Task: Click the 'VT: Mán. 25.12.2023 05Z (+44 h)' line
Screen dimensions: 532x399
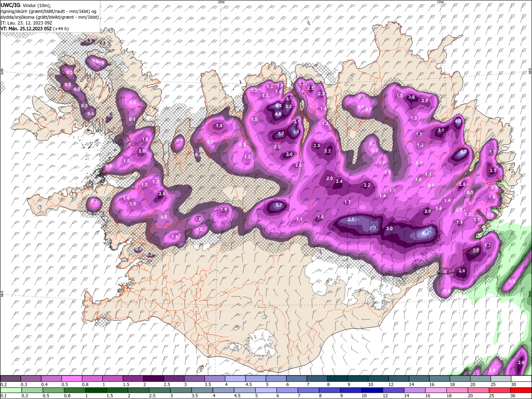Action: pyautogui.click(x=34, y=29)
